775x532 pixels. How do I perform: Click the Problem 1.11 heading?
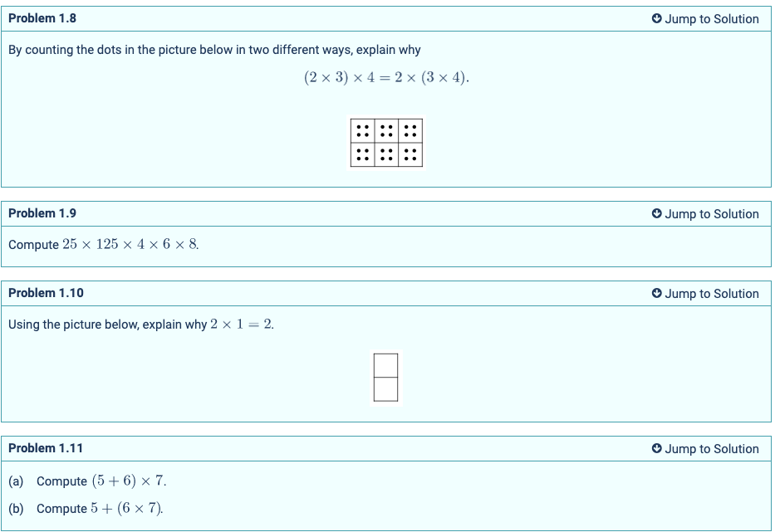pos(46,448)
